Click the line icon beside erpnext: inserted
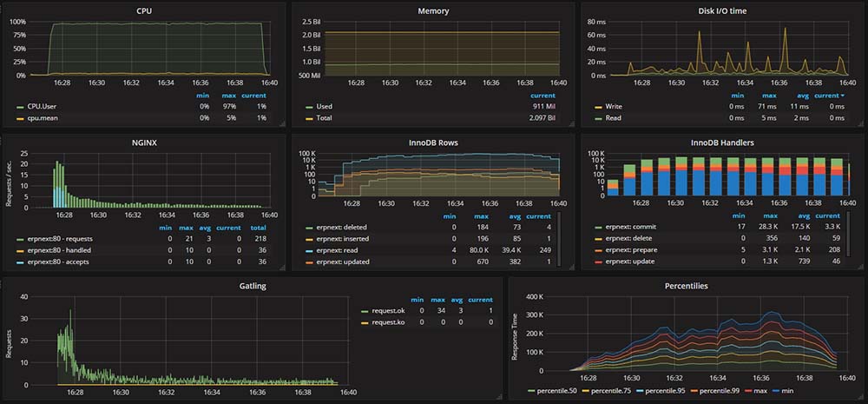 coord(309,238)
